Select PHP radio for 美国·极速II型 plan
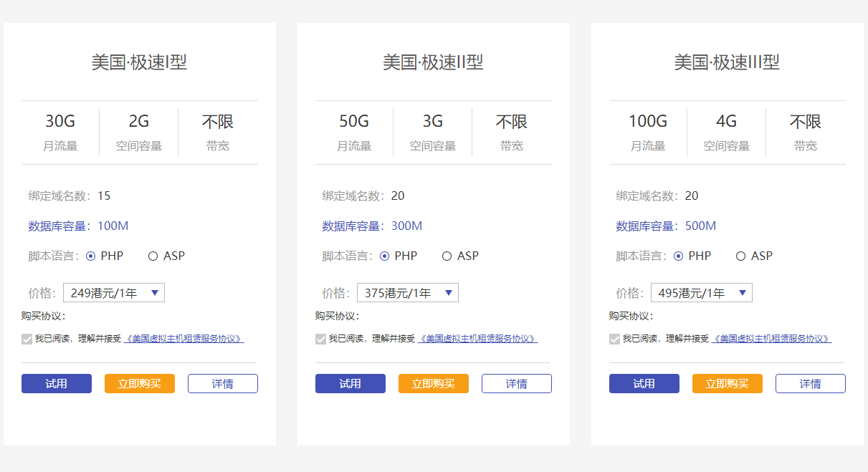The image size is (868, 472). click(x=385, y=256)
